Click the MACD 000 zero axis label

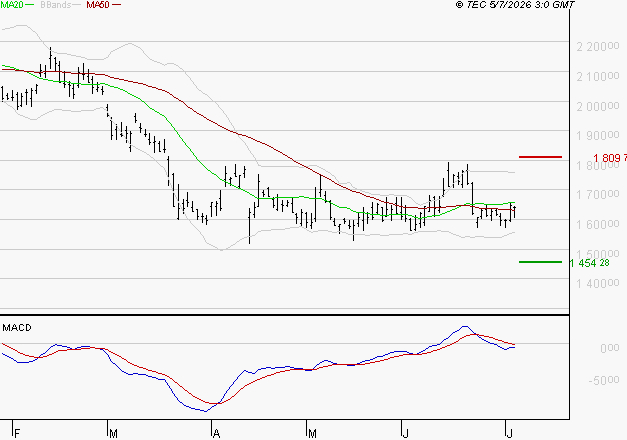tap(610, 348)
